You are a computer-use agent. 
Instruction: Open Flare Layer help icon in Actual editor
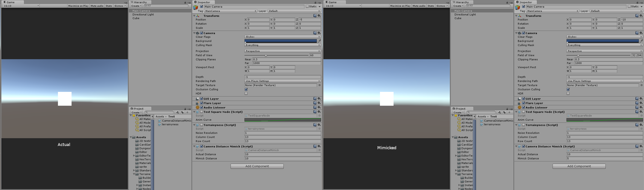(x=315, y=103)
